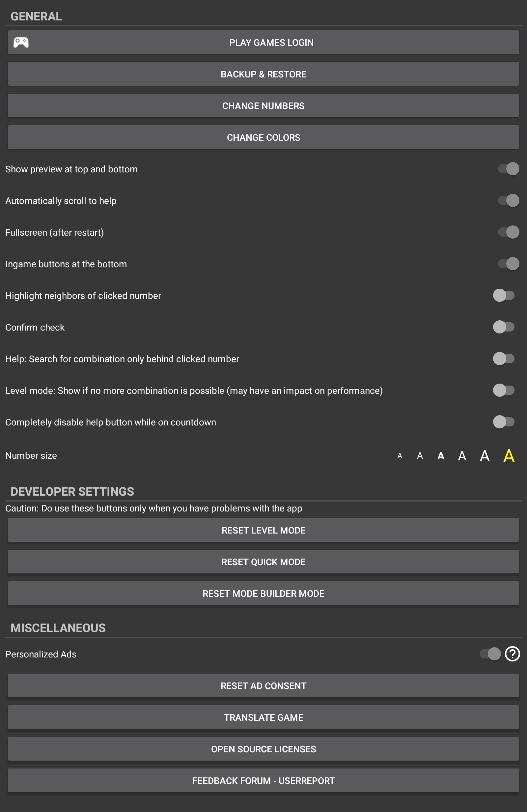Viewport: 527px width, 812px height.
Task: Choose the second smallest number size A
Action: [420, 456]
